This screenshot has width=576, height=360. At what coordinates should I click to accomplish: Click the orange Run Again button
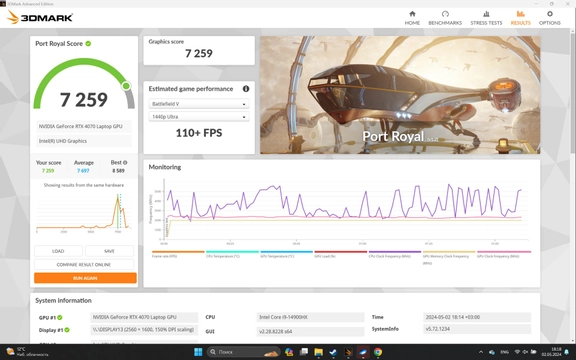pyautogui.click(x=85, y=278)
